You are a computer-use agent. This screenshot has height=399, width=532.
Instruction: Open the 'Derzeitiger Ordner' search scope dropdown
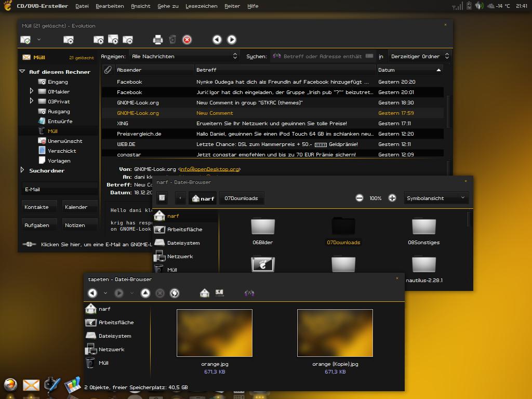(420, 56)
